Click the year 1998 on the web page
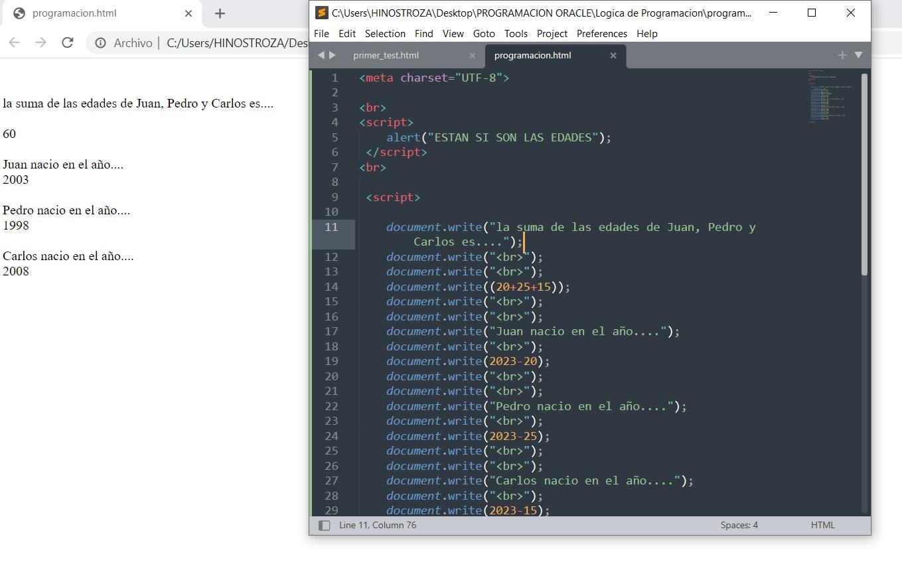902x588 pixels. [x=16, y=225]
